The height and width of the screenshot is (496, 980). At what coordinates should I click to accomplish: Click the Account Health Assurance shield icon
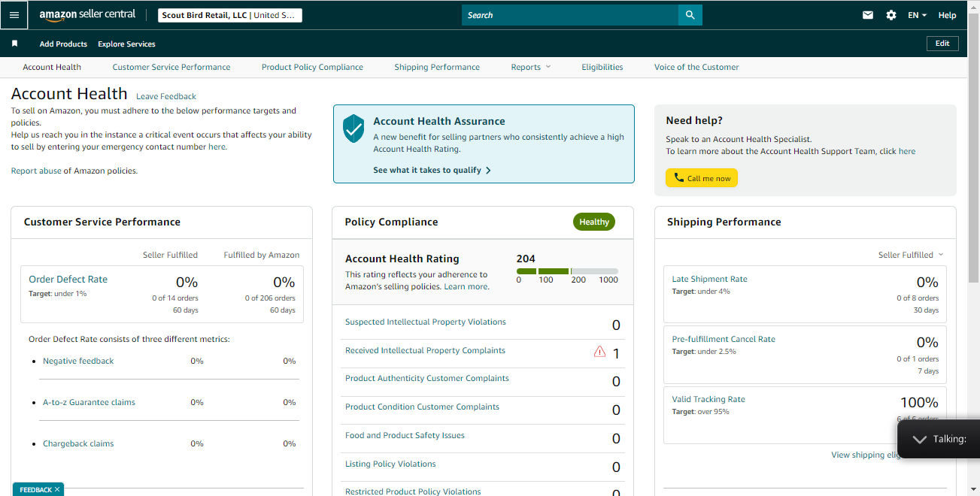[x=353, y=129]
